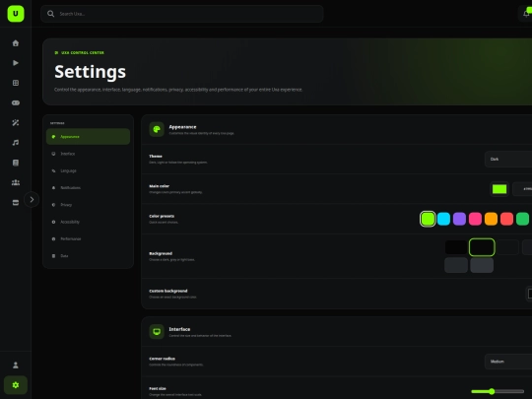Select the Privacy settings category

88,205
